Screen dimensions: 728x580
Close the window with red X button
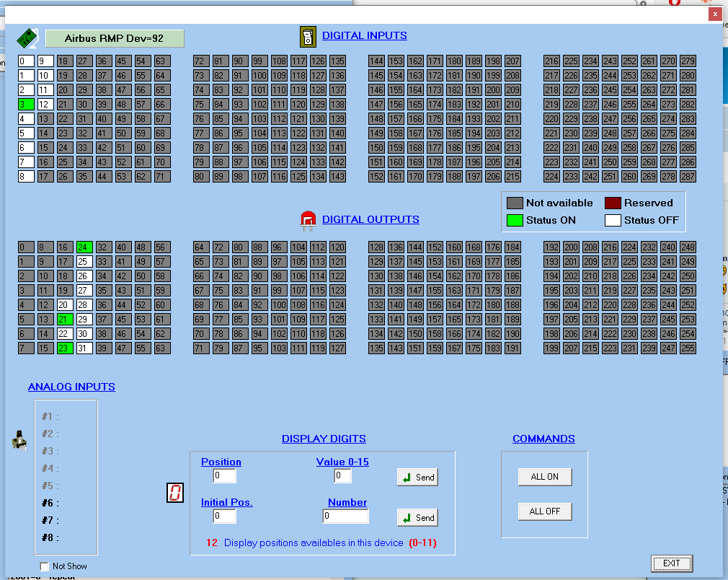tap(714, 14)
